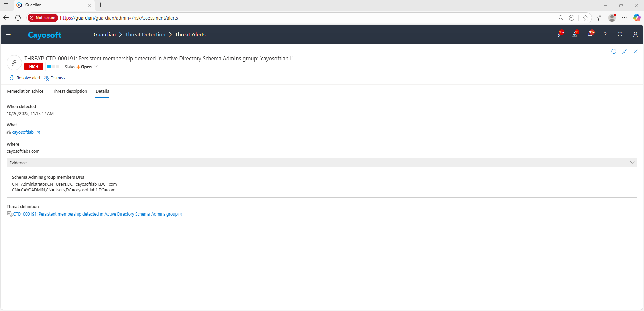This screenshot has width=644, height=311.
Task: Refresh the alert details panel
Action: tap(614, 51)
